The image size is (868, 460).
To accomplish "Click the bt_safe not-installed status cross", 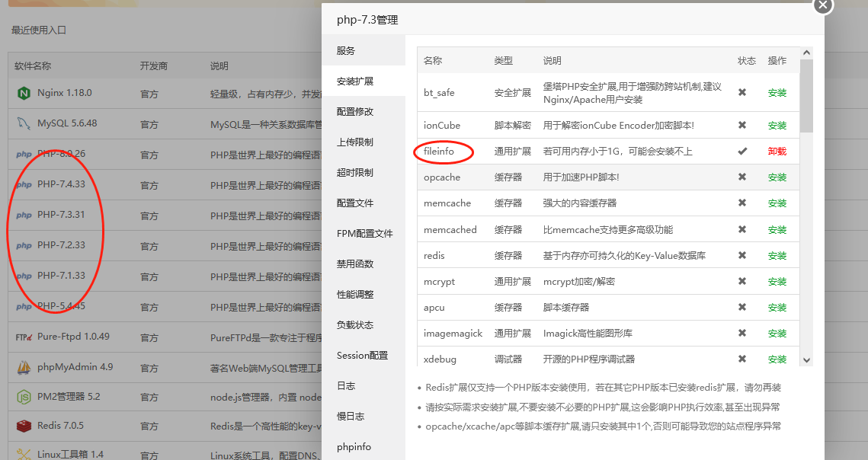I will click(742, 92).
